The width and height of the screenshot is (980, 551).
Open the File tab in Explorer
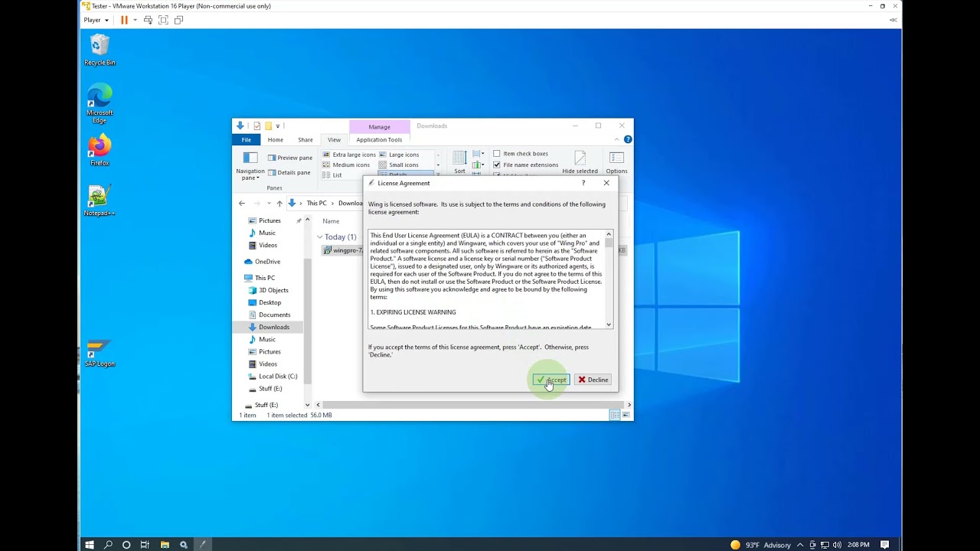click(x=246, y=140)
